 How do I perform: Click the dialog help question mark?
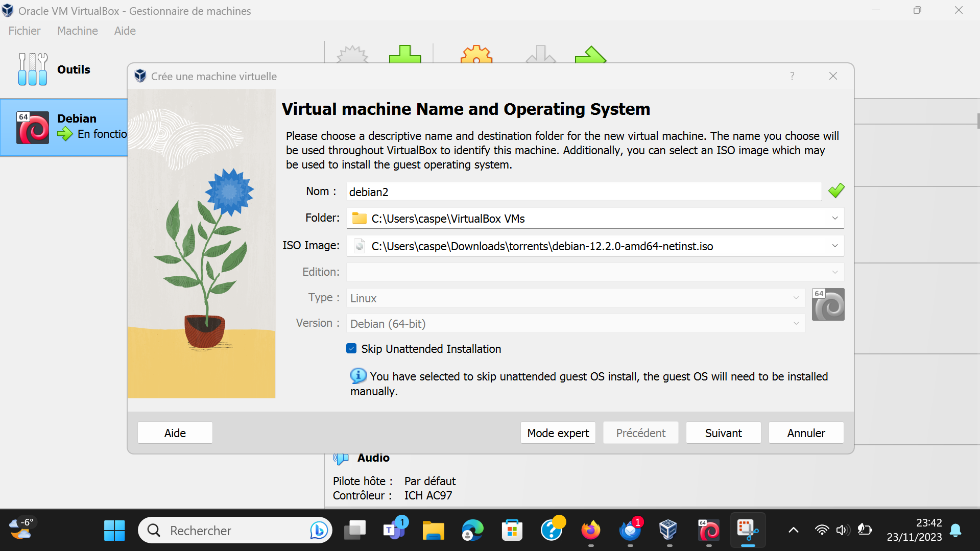click(792, 76)
